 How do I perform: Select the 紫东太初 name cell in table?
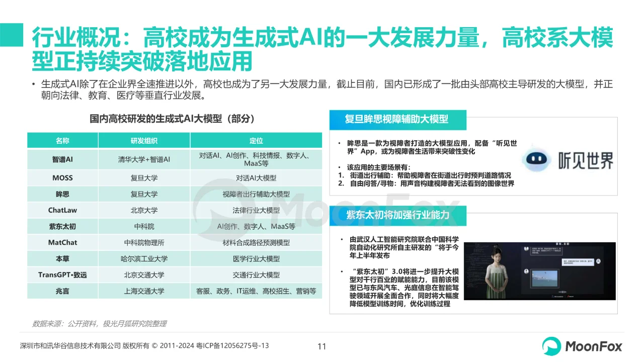click(62, 226)
